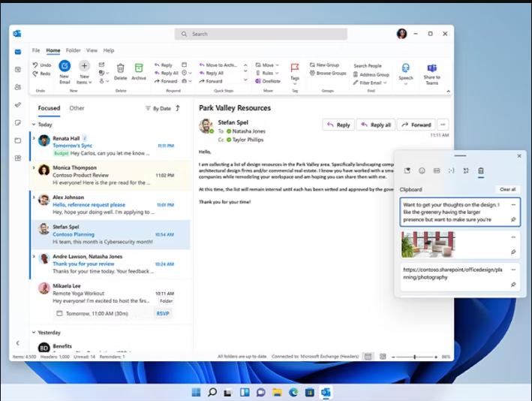Click Browse Groups
Screen dimensions: 532x401
pyautogui.click(x=328, y=73)
